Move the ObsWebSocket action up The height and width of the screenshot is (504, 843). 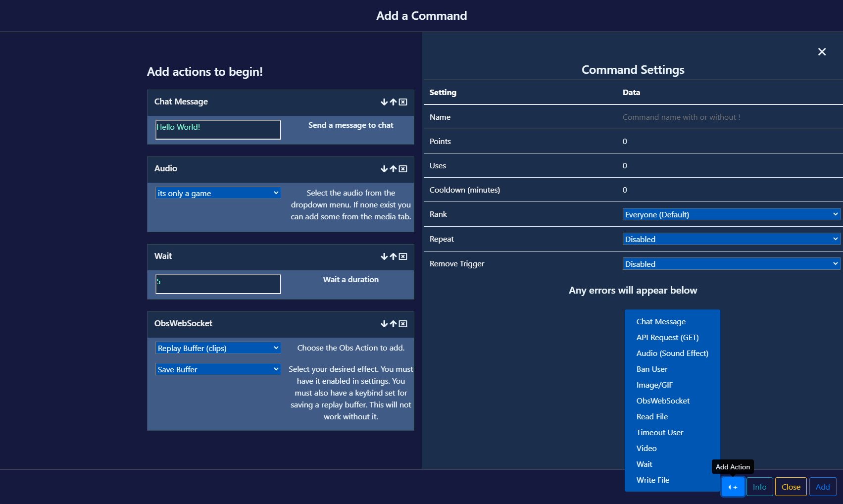(x=394, y=324)
